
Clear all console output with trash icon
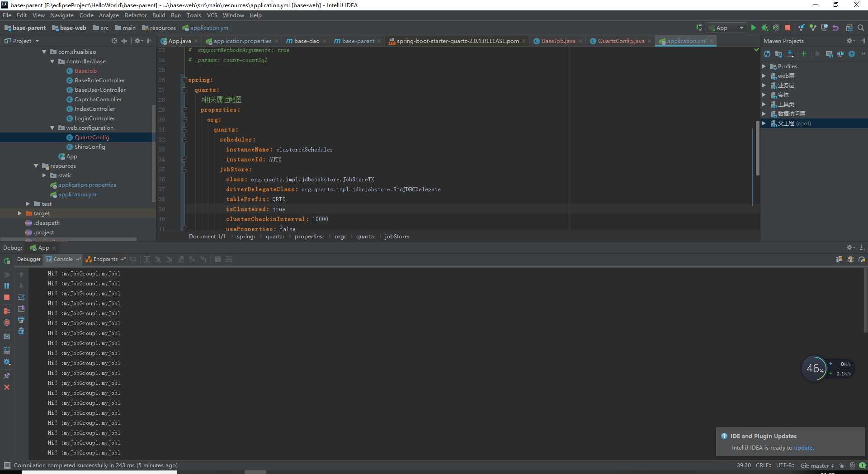pyautogui.click(x=21, y=331)
